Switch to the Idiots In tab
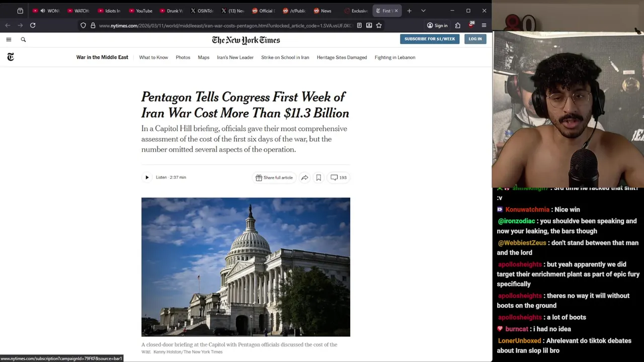644x362 pixels. [109, 11]
